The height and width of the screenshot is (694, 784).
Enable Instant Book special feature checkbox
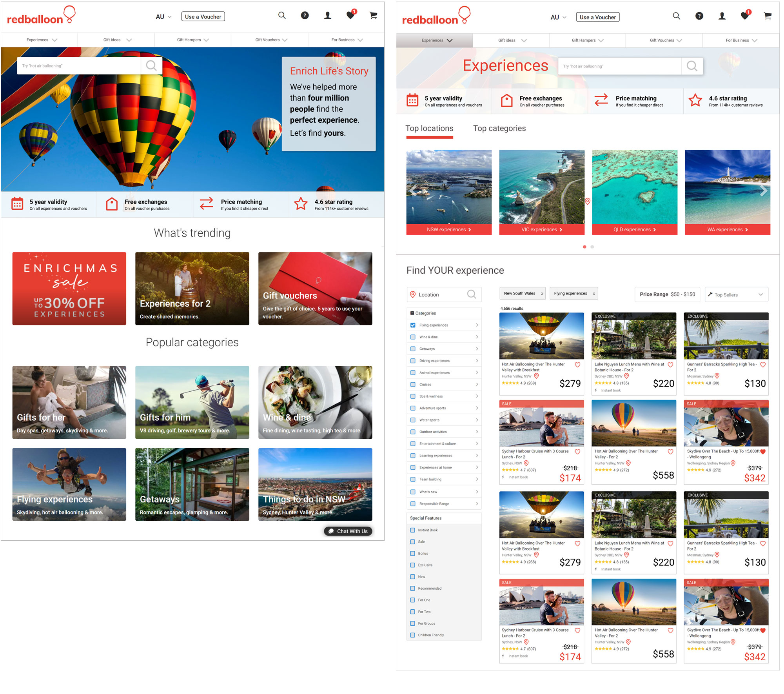pyautogui.click(x=412, y=530)
